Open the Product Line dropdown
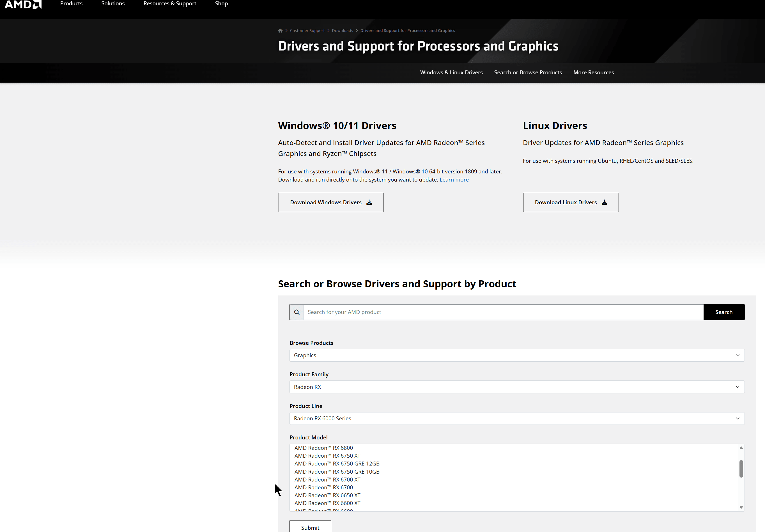 [x=517, y=418]
